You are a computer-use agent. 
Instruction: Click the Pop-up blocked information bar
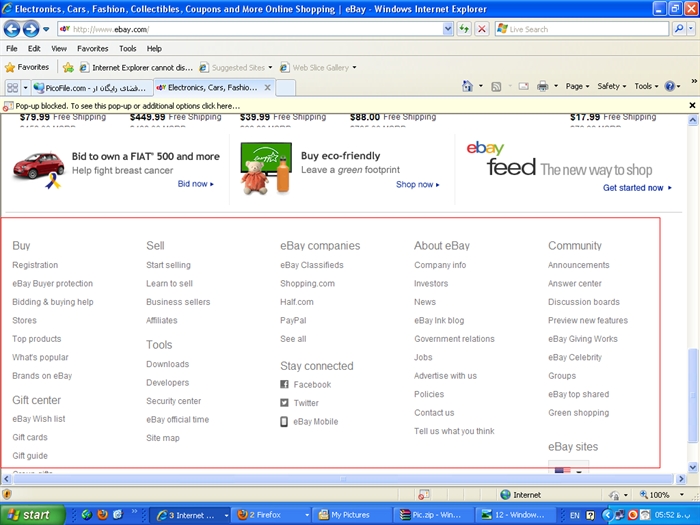pos(344,106)
